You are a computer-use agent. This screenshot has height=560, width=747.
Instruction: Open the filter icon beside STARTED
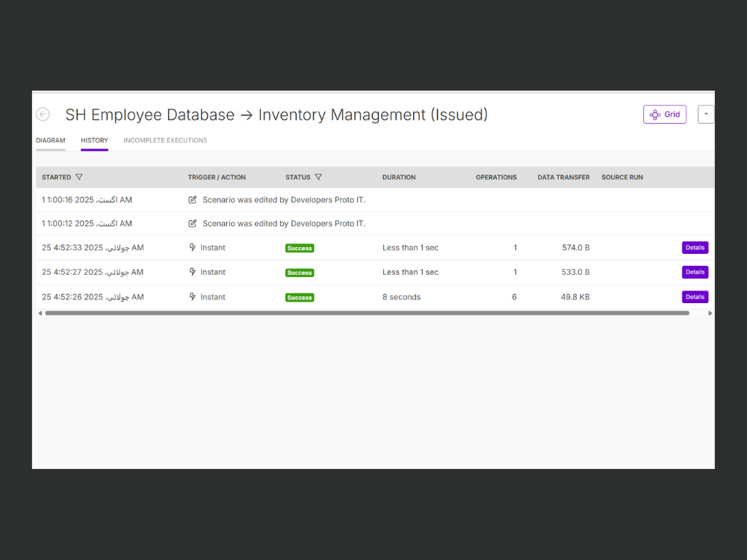pyautogui.click(x=79, y=177)
